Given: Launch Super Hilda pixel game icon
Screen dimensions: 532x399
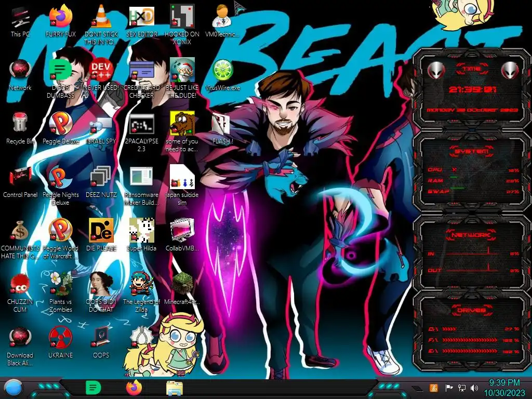Looking at the screenshot, I should tap(141, 231).
